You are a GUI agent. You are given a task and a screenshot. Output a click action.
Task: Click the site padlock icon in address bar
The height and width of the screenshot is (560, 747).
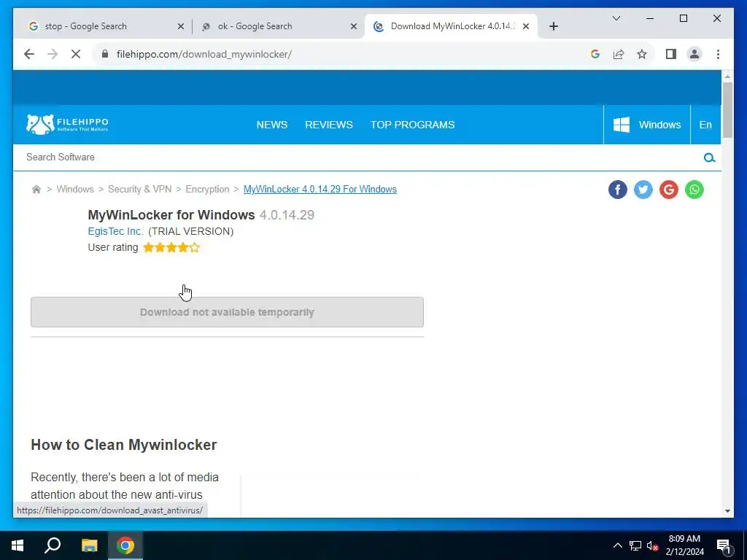pos(105,54)
